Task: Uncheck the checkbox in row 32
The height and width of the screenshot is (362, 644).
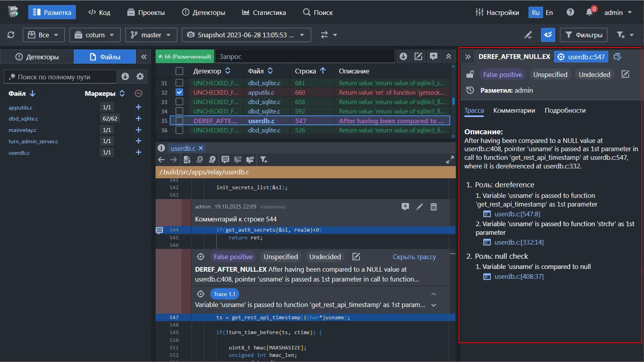Action: pos(179,92)
